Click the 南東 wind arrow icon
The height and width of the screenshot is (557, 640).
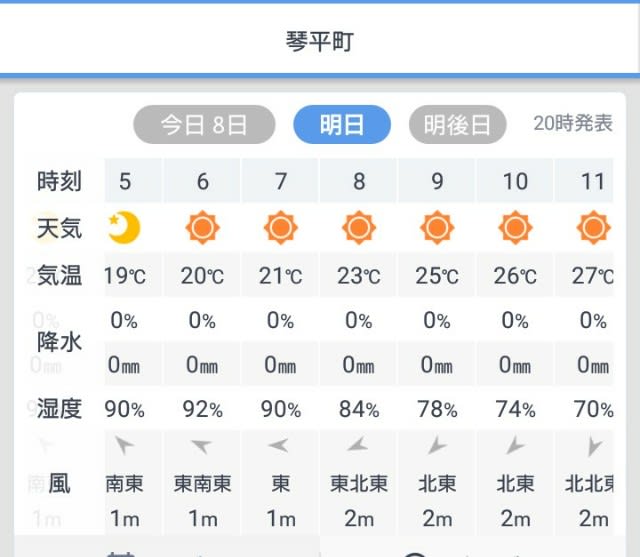(124, 445)
